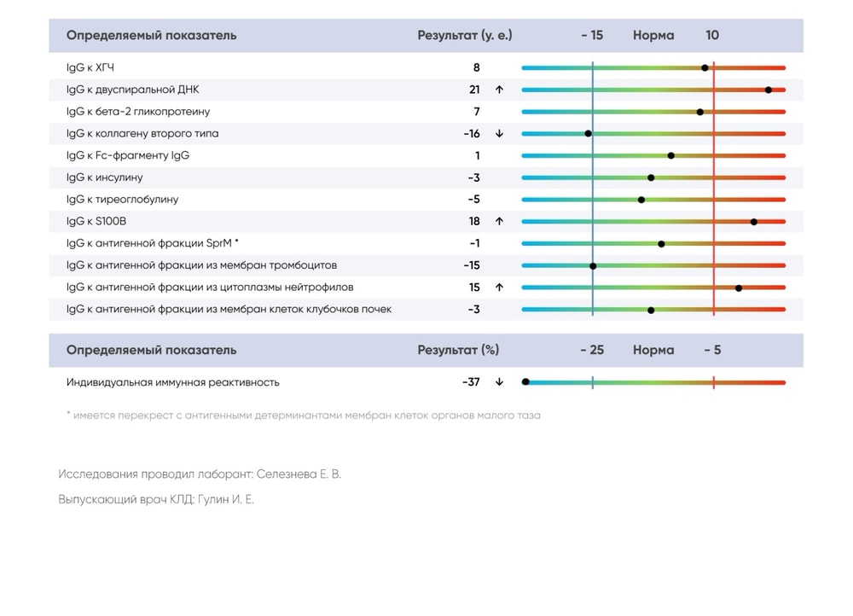
Task: Click the marker on the IgG к инсулину scale
Action: coord(651,177)
